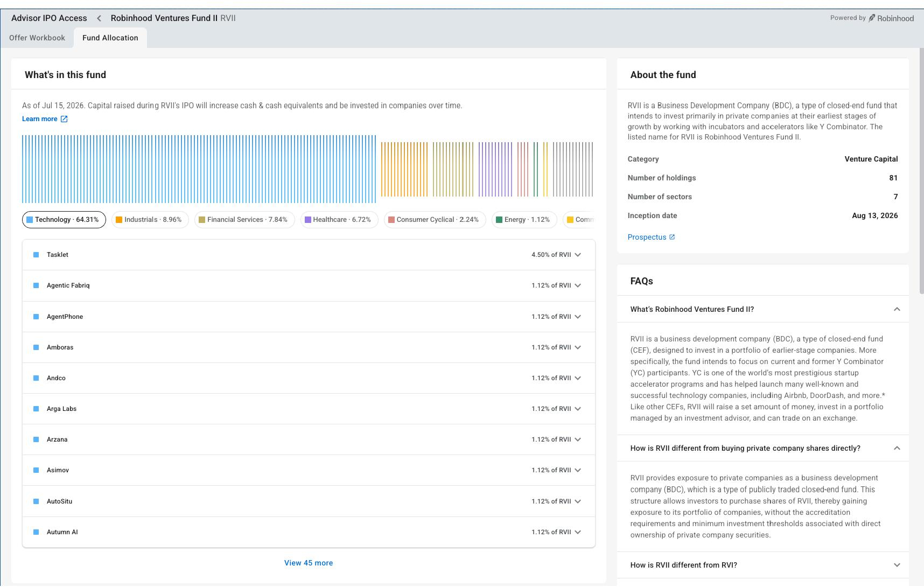Screen dimensions: 924x587
Task: Click the blue square beside Tasklet
Action: [36, 255]
